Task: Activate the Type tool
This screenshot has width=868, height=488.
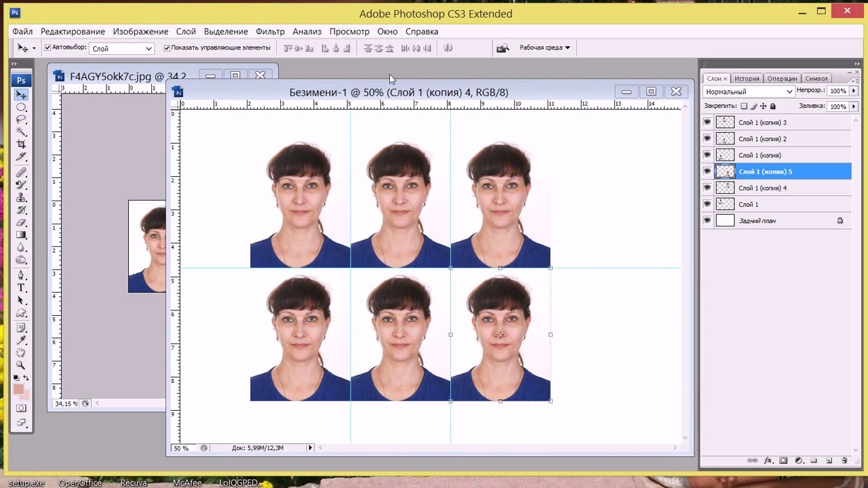Action: pos(21,287)
